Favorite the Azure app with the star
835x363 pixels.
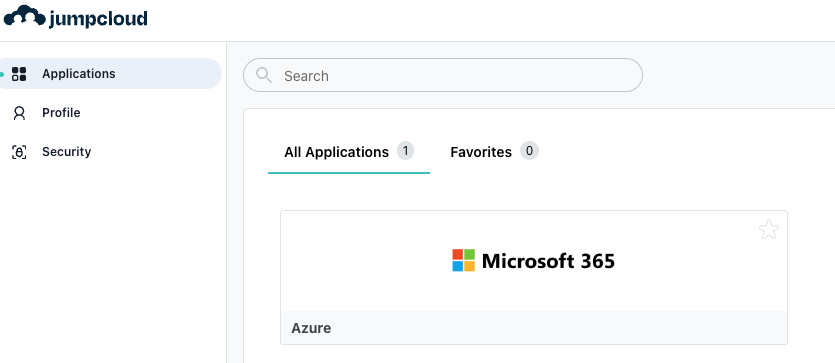point(768,230)
